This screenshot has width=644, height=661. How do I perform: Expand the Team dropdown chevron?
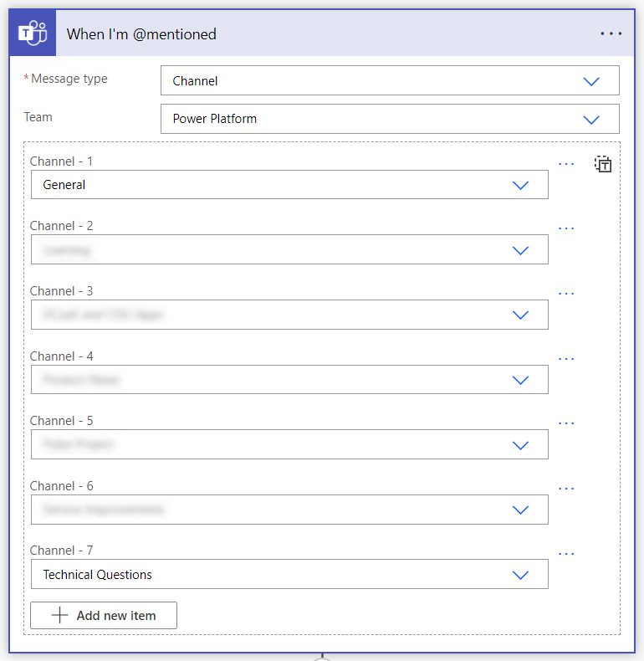point(591,120)
